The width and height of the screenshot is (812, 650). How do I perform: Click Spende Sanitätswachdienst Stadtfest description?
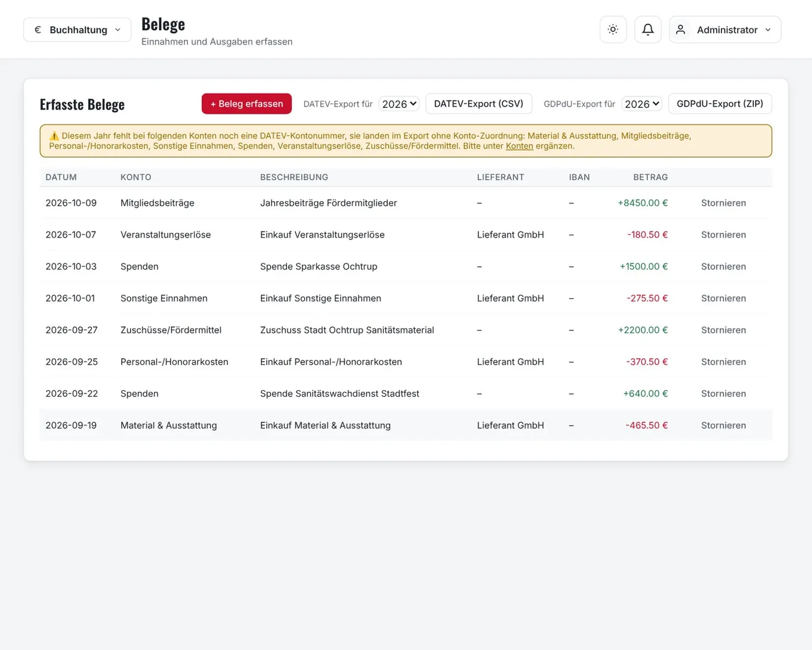pos(340,394)
